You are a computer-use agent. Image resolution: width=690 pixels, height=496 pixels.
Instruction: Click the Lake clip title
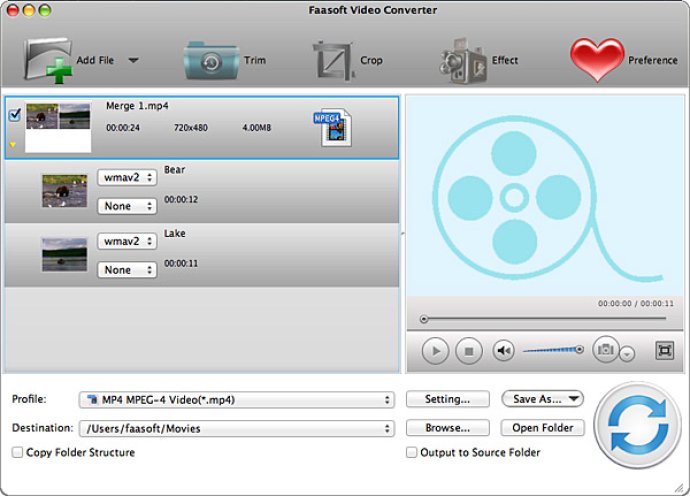[174, 234]
